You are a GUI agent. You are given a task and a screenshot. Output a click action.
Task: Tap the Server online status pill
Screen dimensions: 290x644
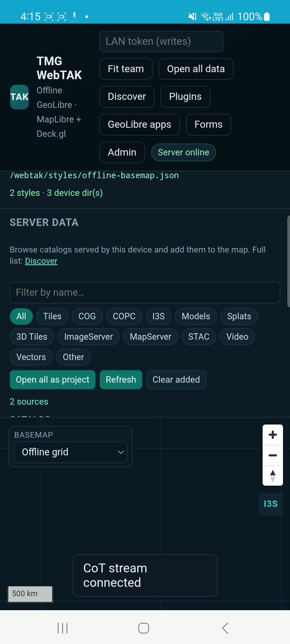click(x=183, y=152)
